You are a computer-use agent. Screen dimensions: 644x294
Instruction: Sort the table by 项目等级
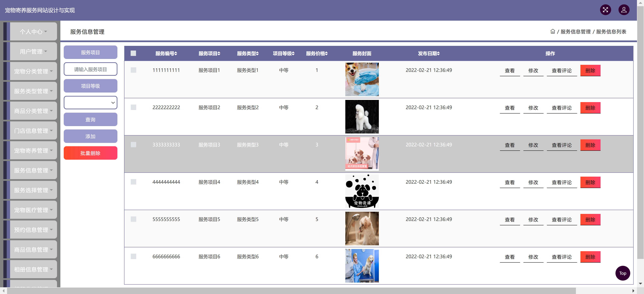283,53
